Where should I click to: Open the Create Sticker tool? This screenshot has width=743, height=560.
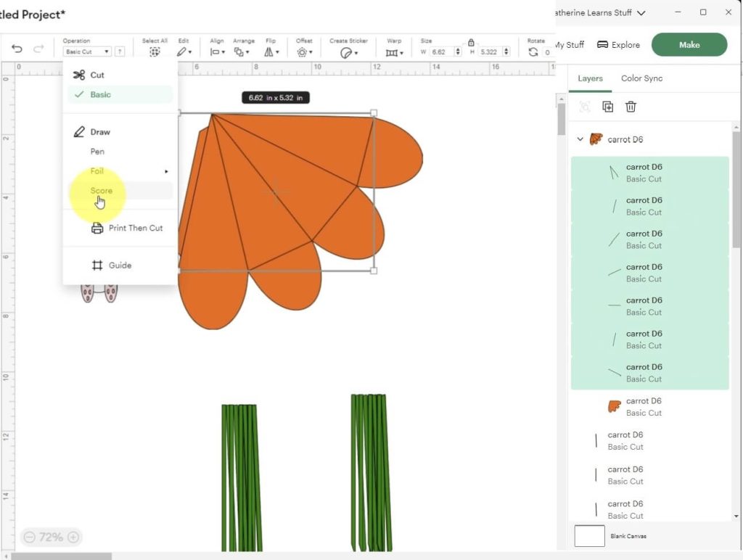coord(349,52)
